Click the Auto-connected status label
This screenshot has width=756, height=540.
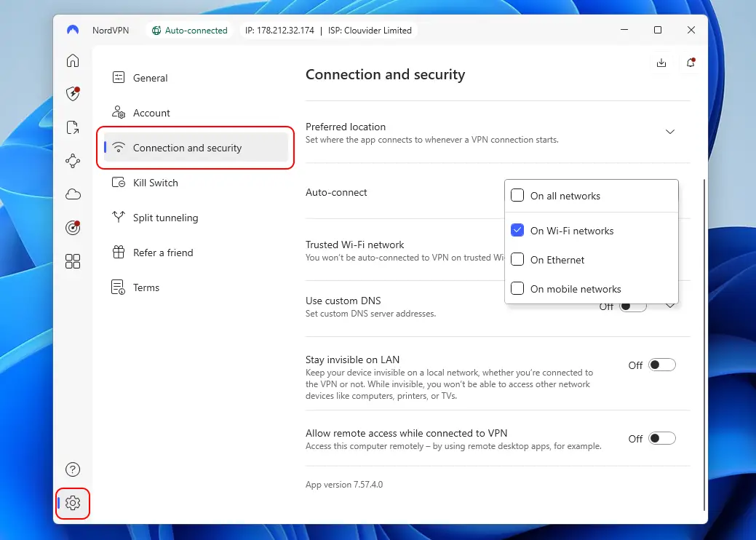coord(196,31)
